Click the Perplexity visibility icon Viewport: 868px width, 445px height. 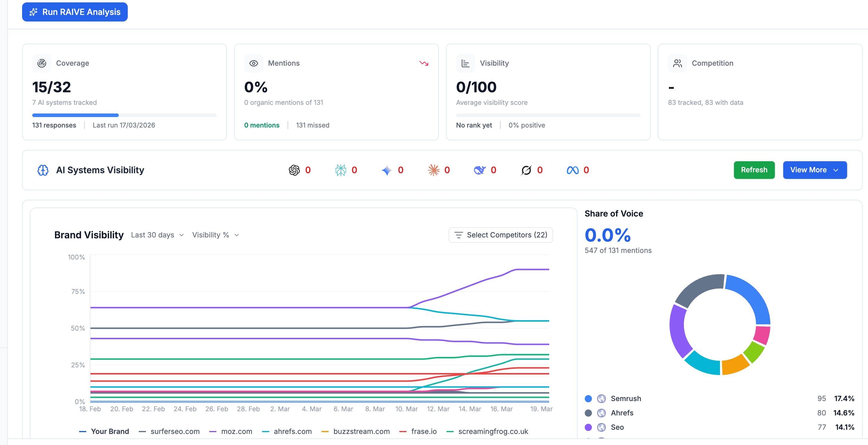click(341, 170)
